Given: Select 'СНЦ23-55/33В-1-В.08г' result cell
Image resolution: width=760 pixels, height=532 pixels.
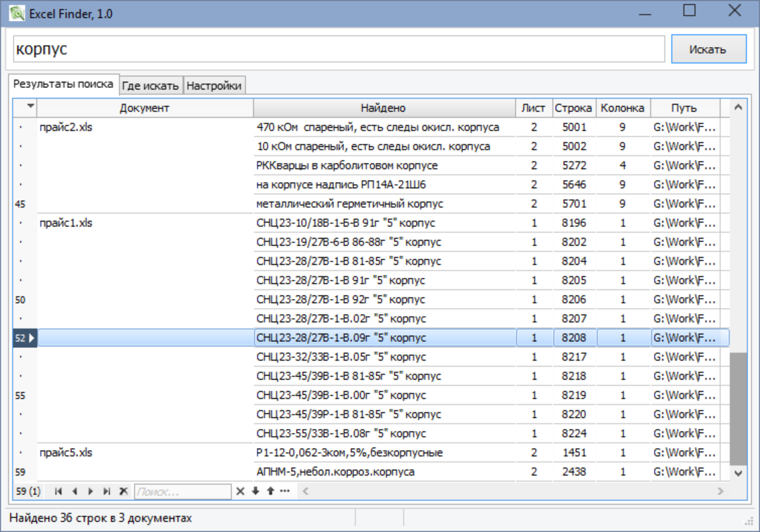Looking at the screenshot, I should 384,434.
